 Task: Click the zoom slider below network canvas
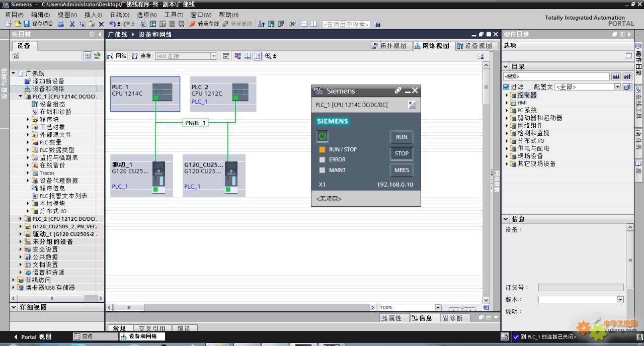[461, 308]
